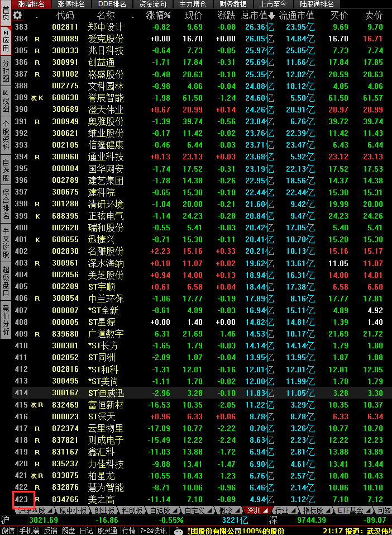Click the 股灵通 button
Viewport: 392px width, 535px height.
[x=107, y=531]
